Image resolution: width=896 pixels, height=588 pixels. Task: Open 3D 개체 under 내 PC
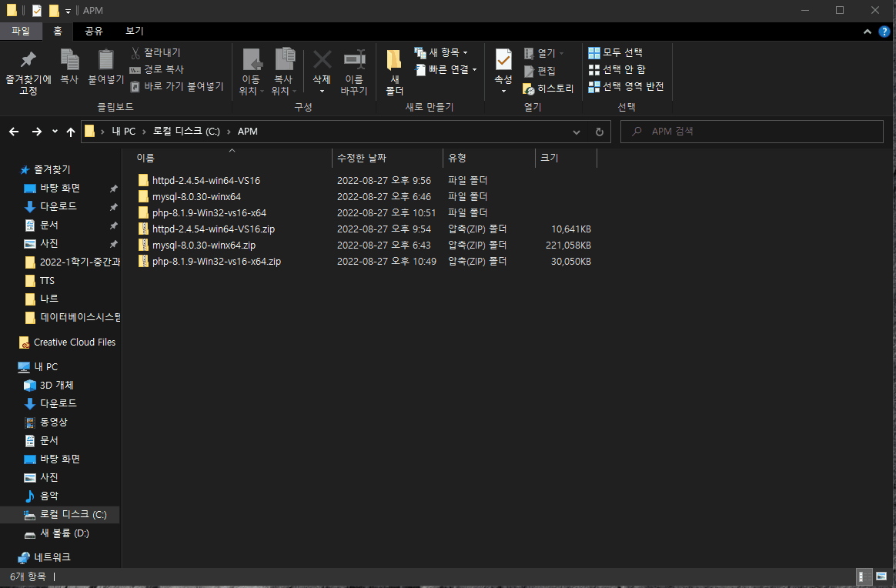[x=56, y=385]
